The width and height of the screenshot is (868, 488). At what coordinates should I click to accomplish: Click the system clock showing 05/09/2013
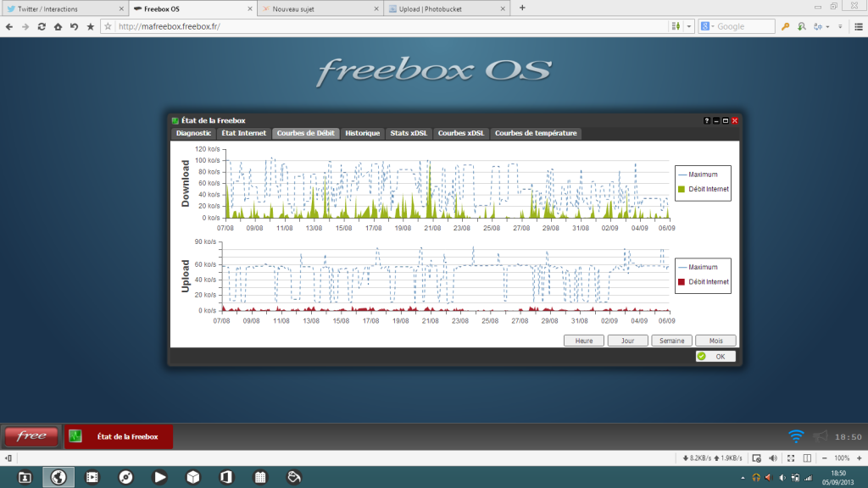pos(838,478)
